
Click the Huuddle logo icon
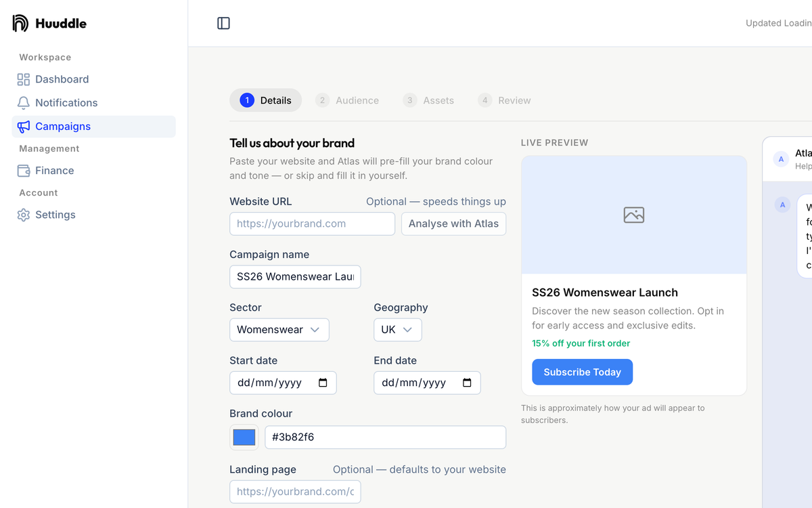[x=20, y=23]
